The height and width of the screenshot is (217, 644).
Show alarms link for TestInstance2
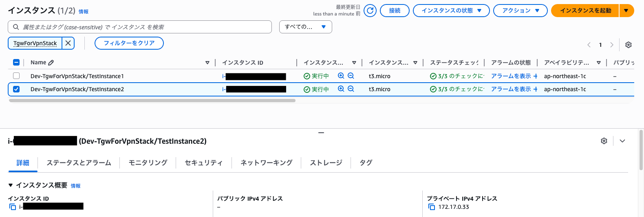point(511,89)
